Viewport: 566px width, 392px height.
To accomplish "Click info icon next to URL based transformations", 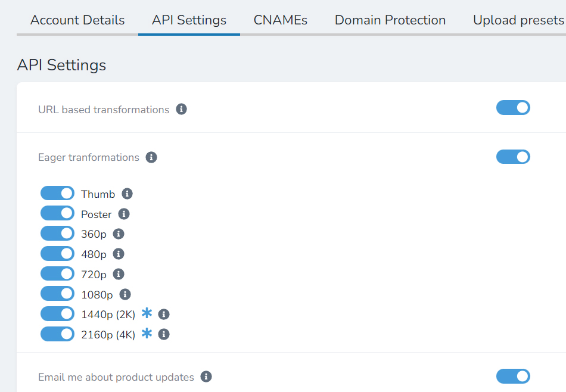I will 181,109.
